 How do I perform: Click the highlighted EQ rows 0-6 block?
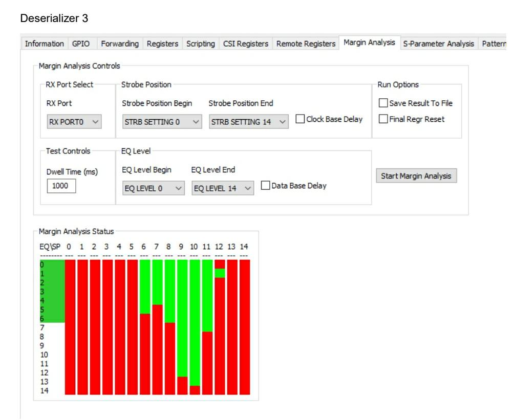tap(52, 291)
